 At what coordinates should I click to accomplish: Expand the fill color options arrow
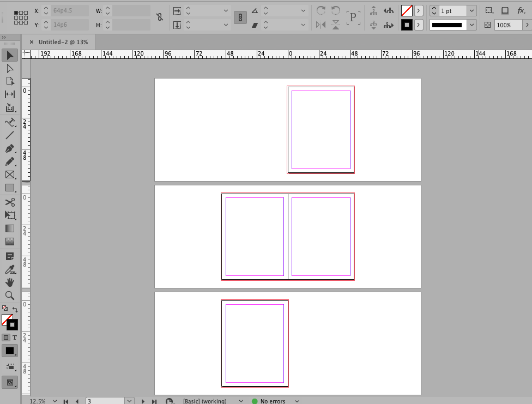[418, 11]
